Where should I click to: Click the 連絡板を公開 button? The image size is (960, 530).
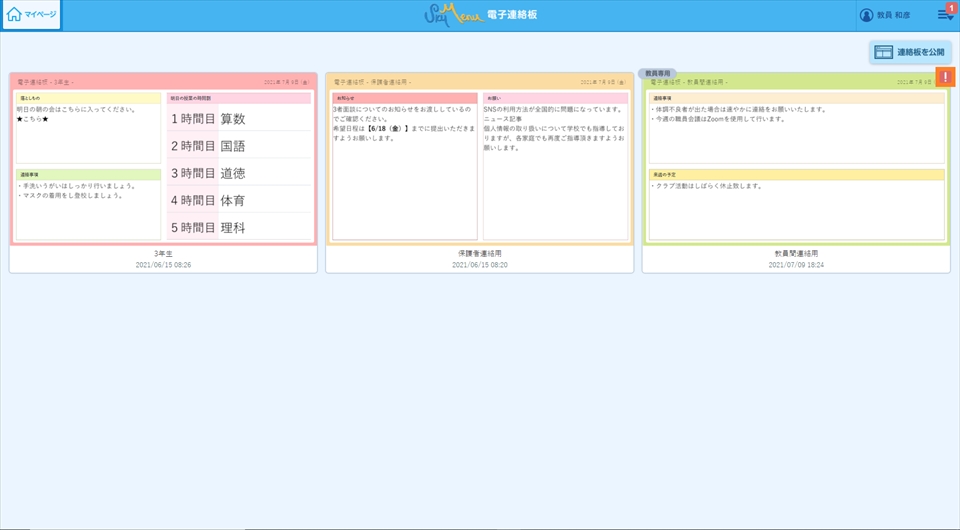909,52
